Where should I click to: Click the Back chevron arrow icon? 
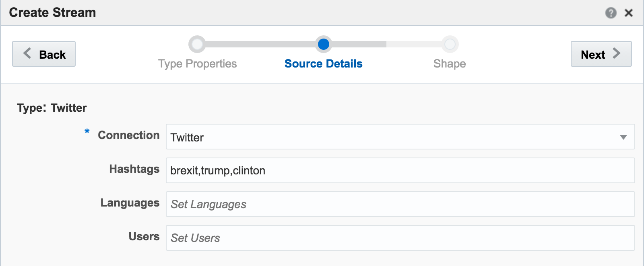point(27,53)
